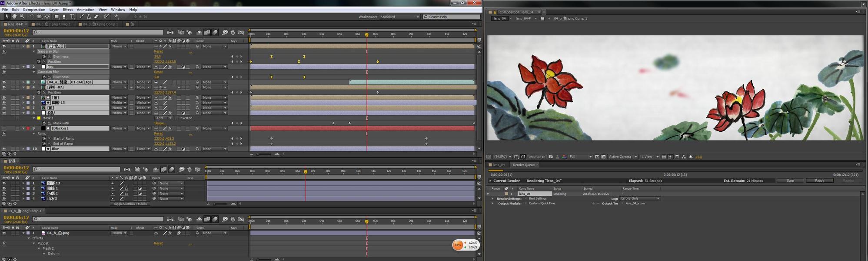868x261 pixels.
Task: Expand Output Module triangle in Render Queue
Action: pos(492,204)
